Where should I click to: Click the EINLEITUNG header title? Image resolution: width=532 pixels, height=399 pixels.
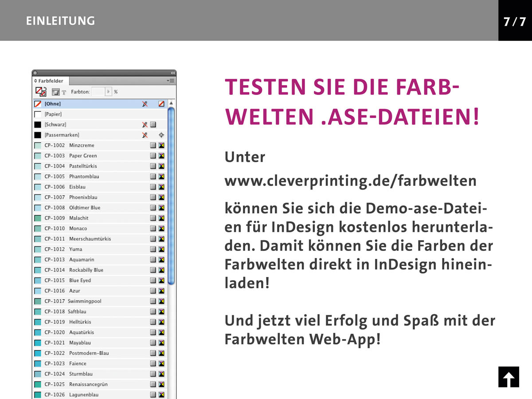[60, 21]
